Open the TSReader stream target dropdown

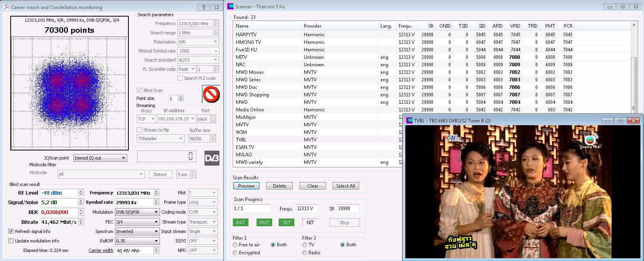(160, 139)
